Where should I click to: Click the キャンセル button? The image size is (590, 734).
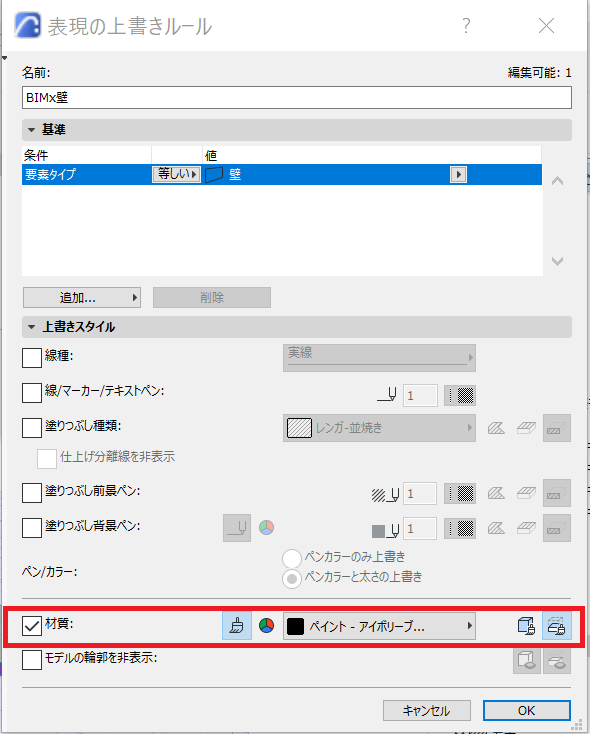pos(427,711)
